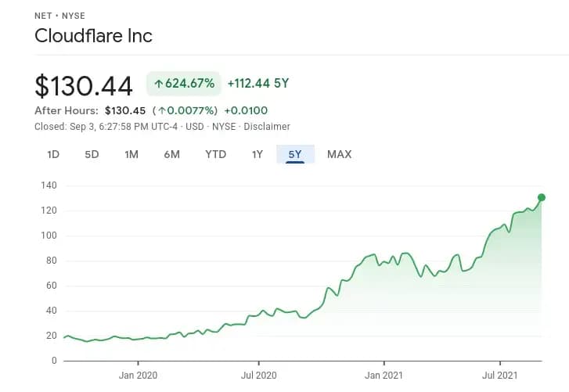Click the green endpoint dot on chart

[541, 197]
